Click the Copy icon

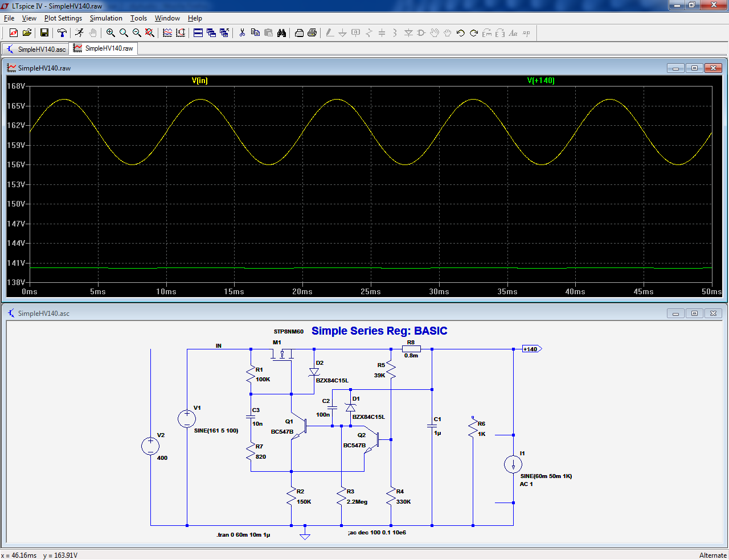[x=255, y=33]
